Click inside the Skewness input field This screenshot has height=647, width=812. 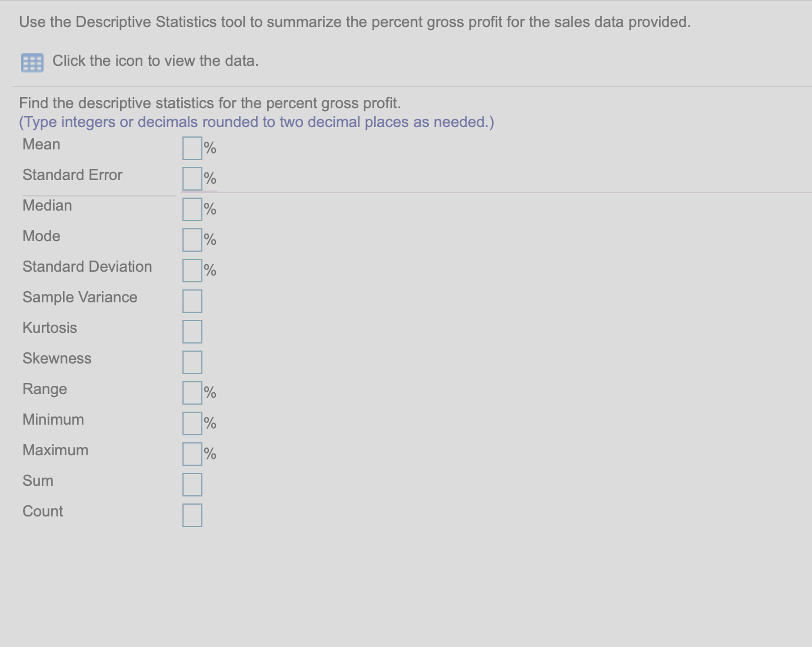[x=192, y=362]
